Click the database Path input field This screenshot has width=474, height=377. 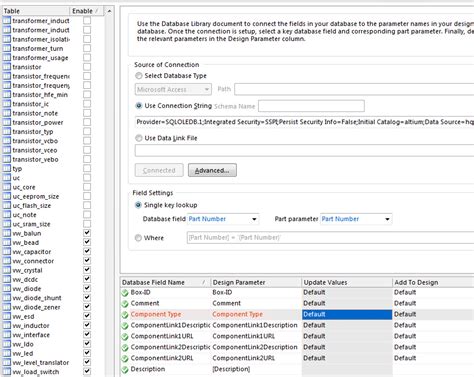pos(354,89)
